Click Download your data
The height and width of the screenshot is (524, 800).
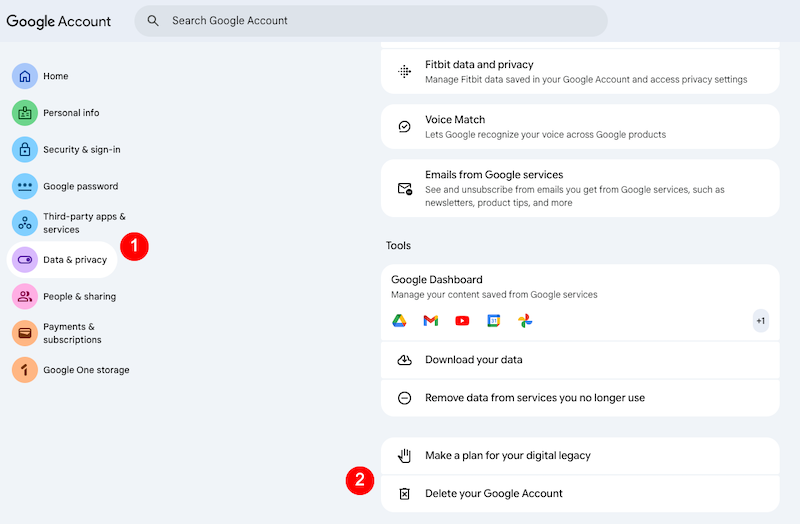[x=580, y=360]
